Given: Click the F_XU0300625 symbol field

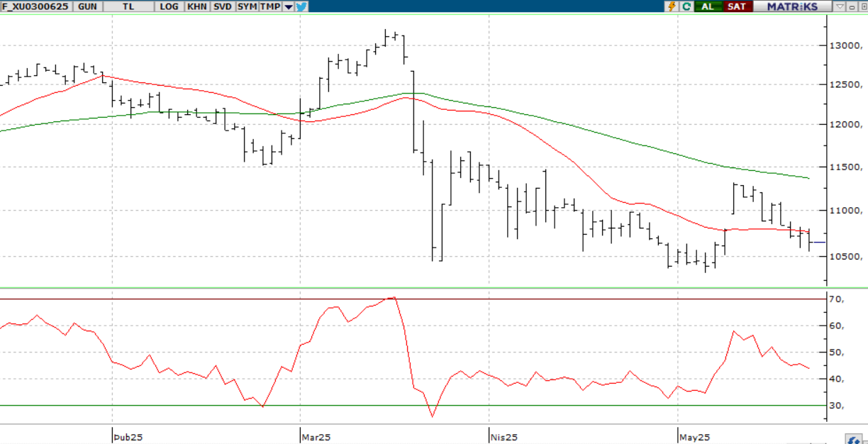Looking at the screenshot, I should (x=35, y=6).
